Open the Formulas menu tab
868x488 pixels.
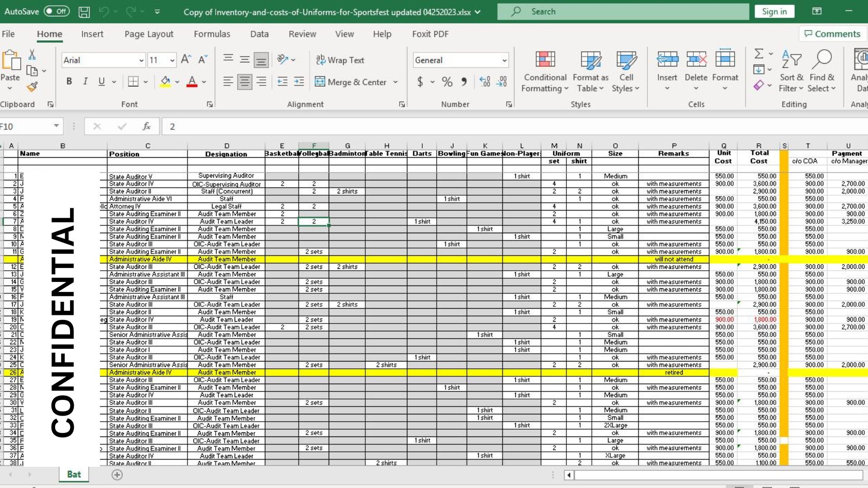click(x=212, y=34)
